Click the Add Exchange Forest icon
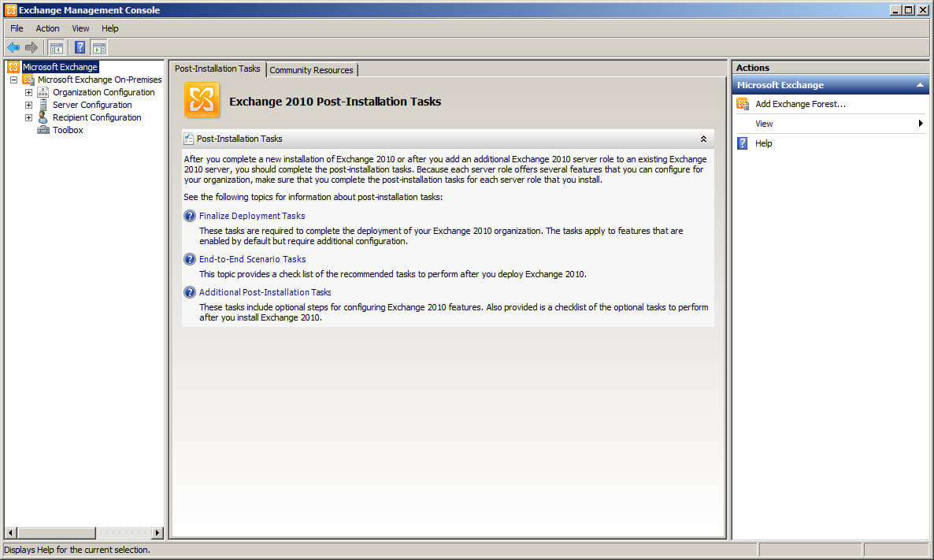Screen dimensions: 934x560 click(743, 104)
